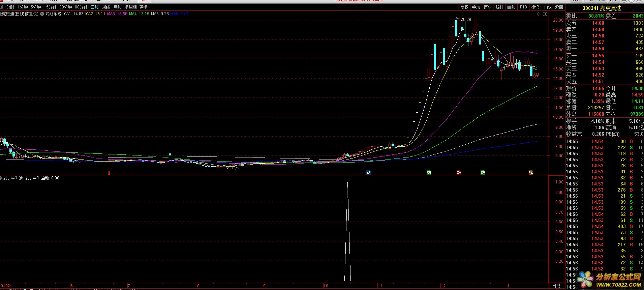This screenshot has width=644, height=290.
Task: Click the red S marker on chart
Action: point(109,173)
